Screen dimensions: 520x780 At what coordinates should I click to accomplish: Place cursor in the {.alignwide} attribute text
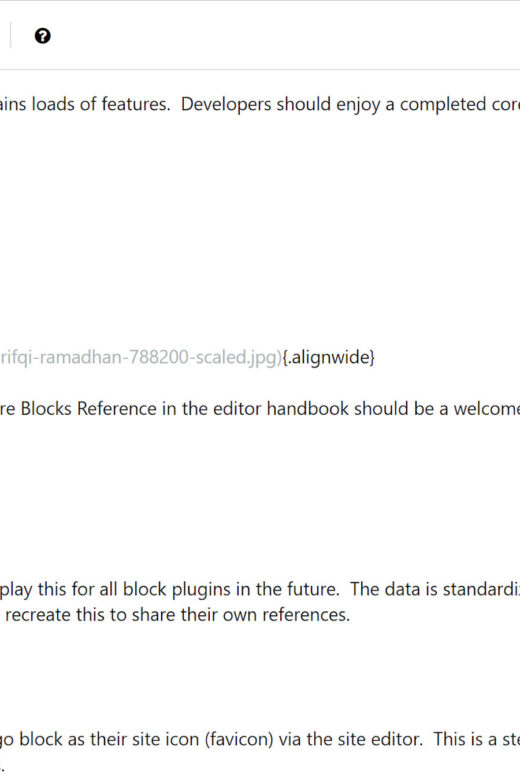[328, 357]
